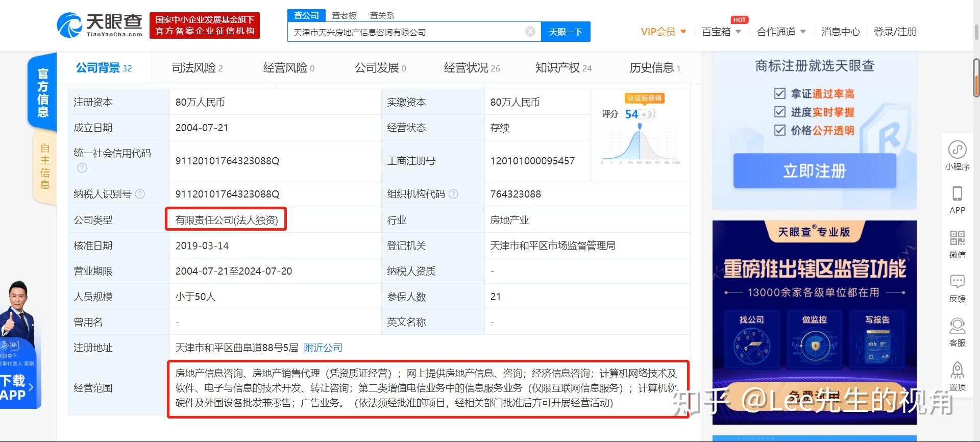Screen dimensions: 980x442
Task: Click the help icon beside 组织机构代码
Action: tap(453, 194)
